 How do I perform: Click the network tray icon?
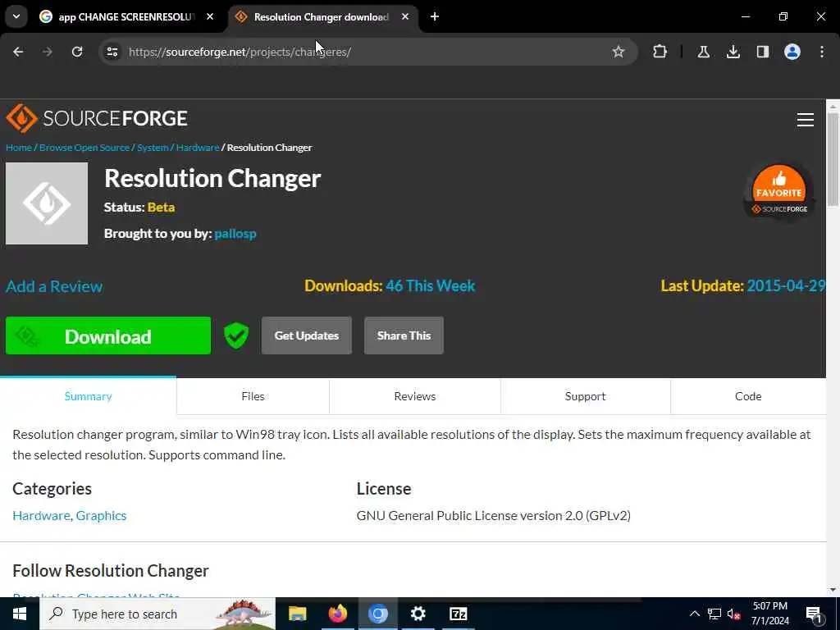pos(714,614)
